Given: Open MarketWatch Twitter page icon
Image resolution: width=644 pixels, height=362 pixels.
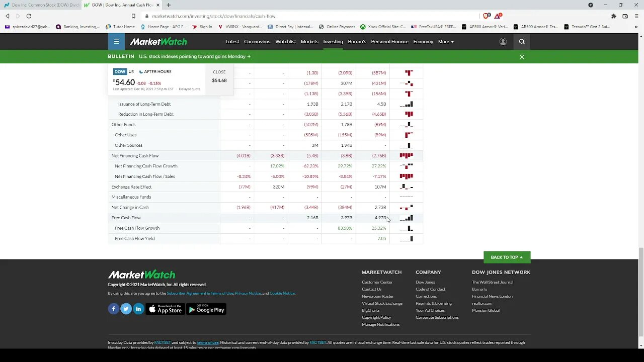Looking at the screenshot, I should (126, 309).
